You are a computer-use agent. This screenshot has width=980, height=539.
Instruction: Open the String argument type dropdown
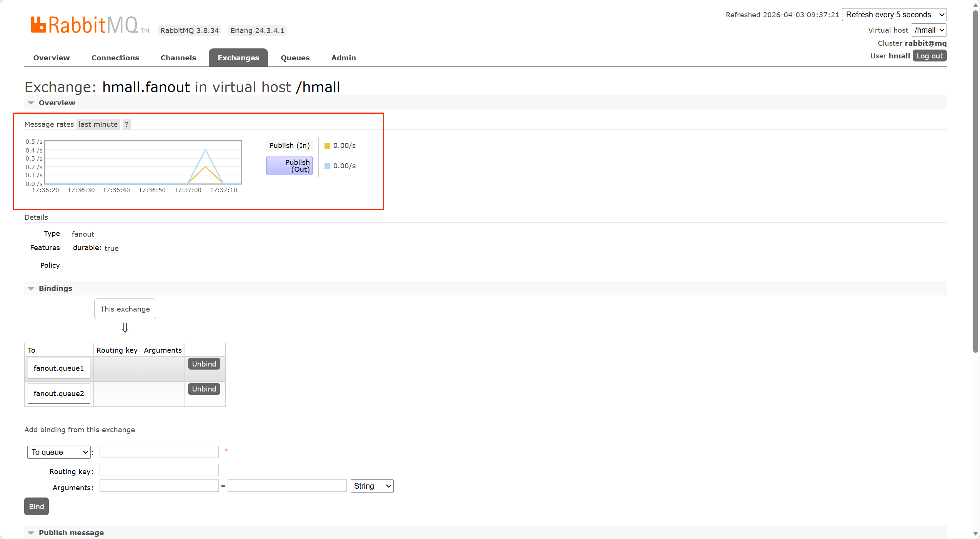371,486
